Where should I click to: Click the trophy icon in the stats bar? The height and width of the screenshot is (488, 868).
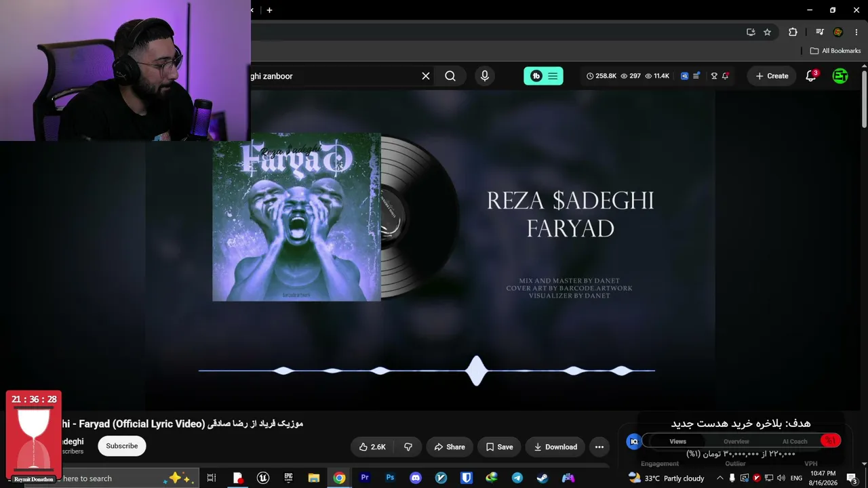[713, 76]
